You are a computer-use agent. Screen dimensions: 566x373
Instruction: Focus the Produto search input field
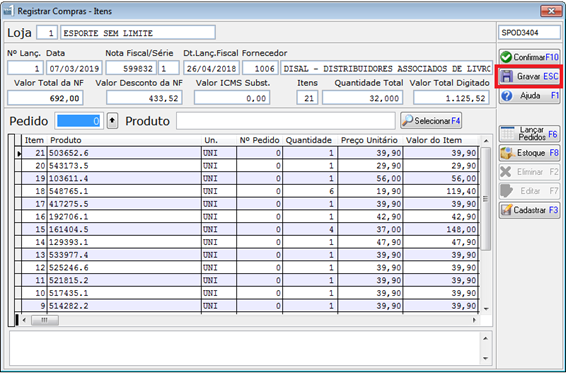tap(286, 121)
